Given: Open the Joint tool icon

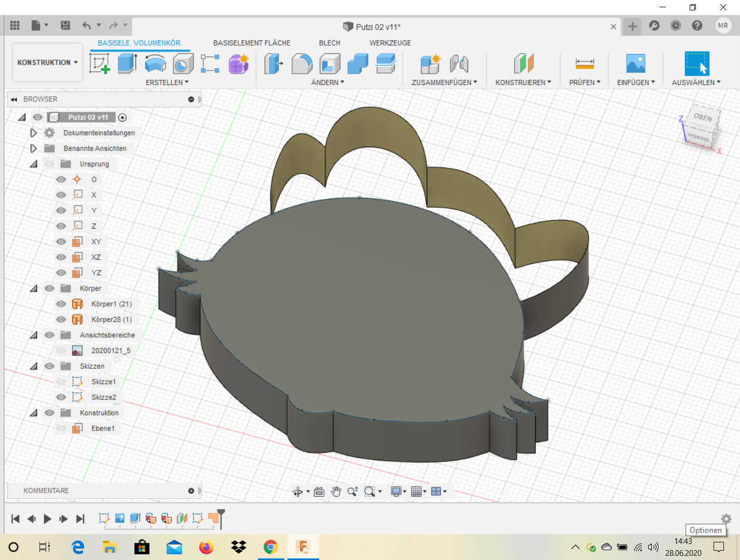Looking at the screenshot, I should click(x=459, y=64).
